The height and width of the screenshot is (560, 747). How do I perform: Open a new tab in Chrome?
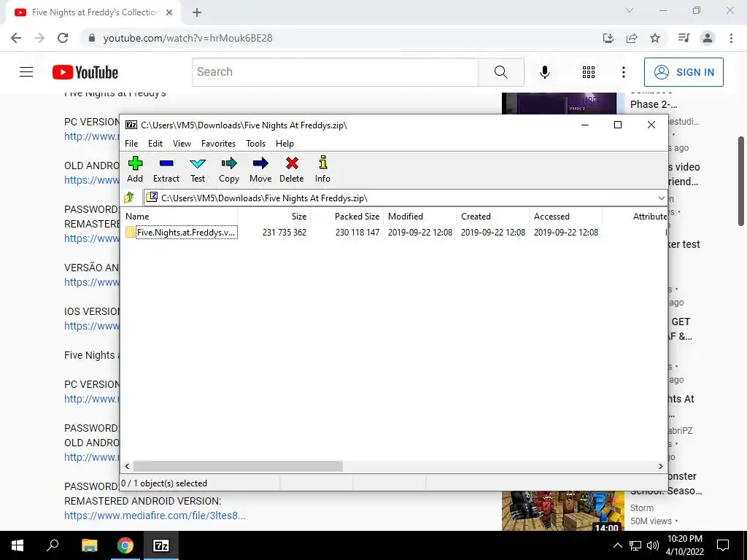pyautogui.click(x=197, y=12)
